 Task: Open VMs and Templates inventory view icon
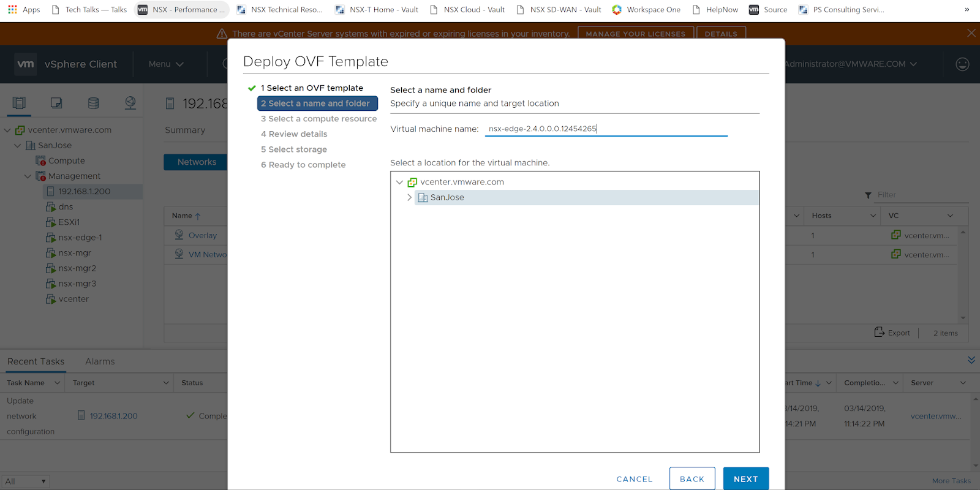click(56, 103)
